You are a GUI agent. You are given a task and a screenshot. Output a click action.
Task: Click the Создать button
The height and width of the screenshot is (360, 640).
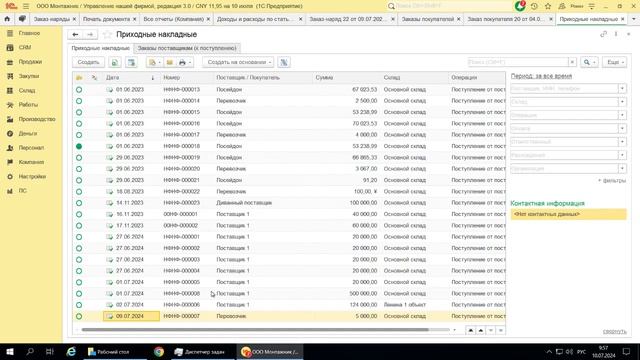tap(88, 62)
